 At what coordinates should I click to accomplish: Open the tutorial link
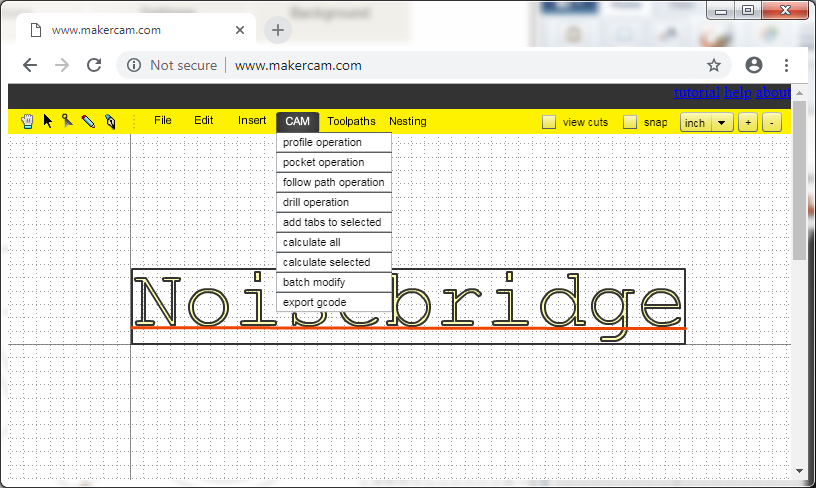(695, 93)
